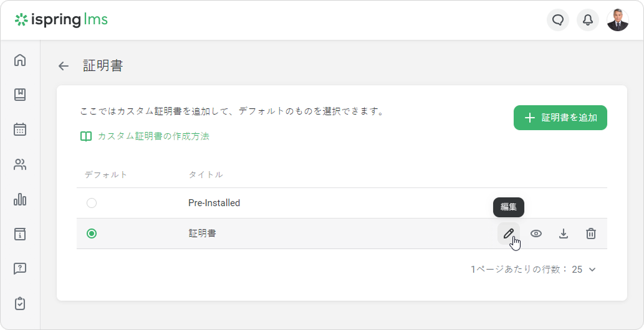The width and height of the screenshot is (644, 330).
Task: Expand the rows per page dropdown
Action: coord(585,270)
